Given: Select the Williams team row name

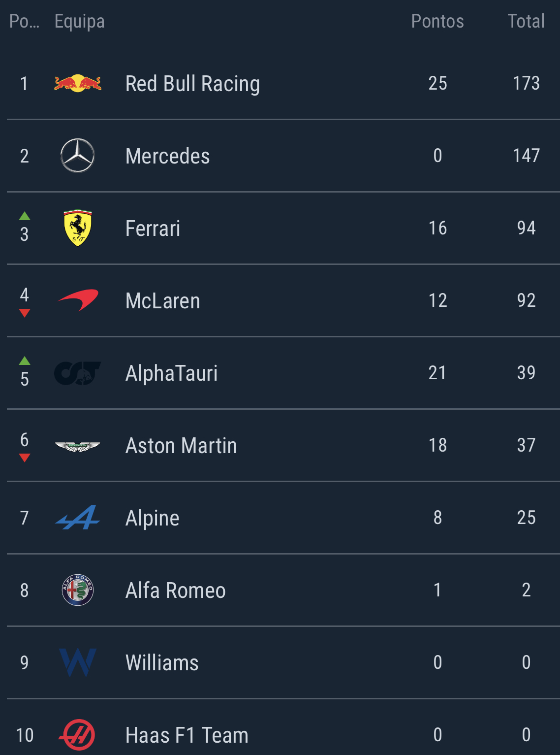Looking at the screenshot, I should [x=162, y=662].
